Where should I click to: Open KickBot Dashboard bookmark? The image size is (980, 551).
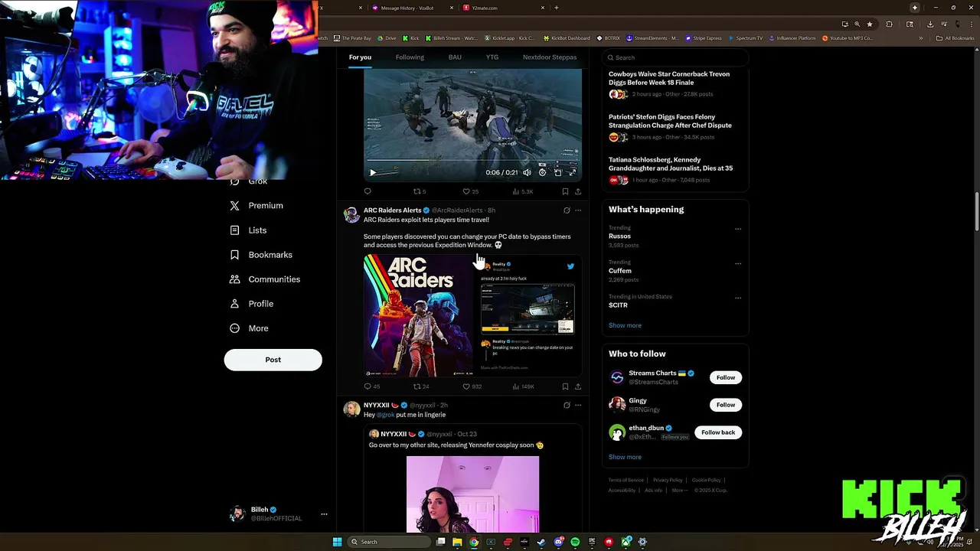567,37
